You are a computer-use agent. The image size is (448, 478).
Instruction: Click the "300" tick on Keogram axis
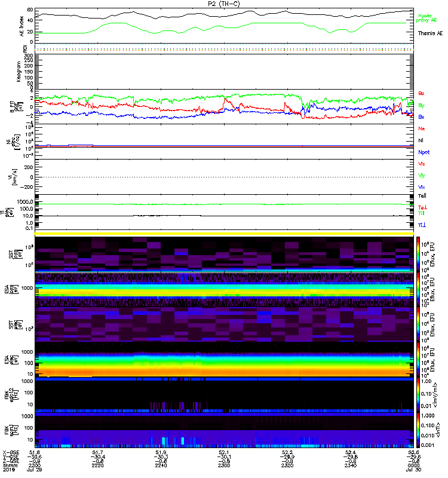(29, 56)
